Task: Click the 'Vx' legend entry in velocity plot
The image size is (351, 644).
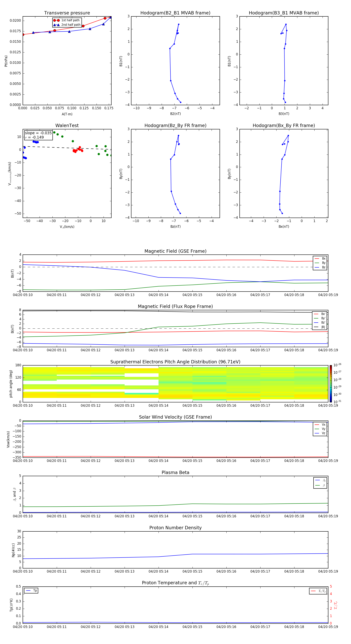Action: (320, 425)
